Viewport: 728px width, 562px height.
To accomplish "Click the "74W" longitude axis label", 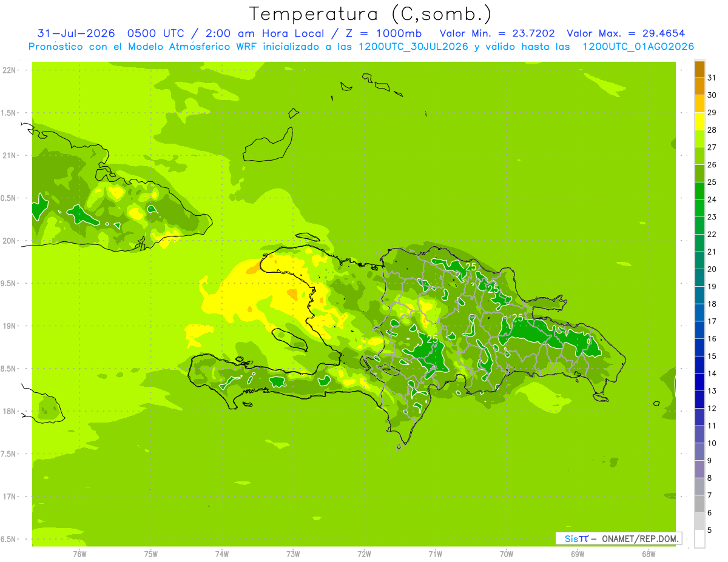I will pos(221,554).
